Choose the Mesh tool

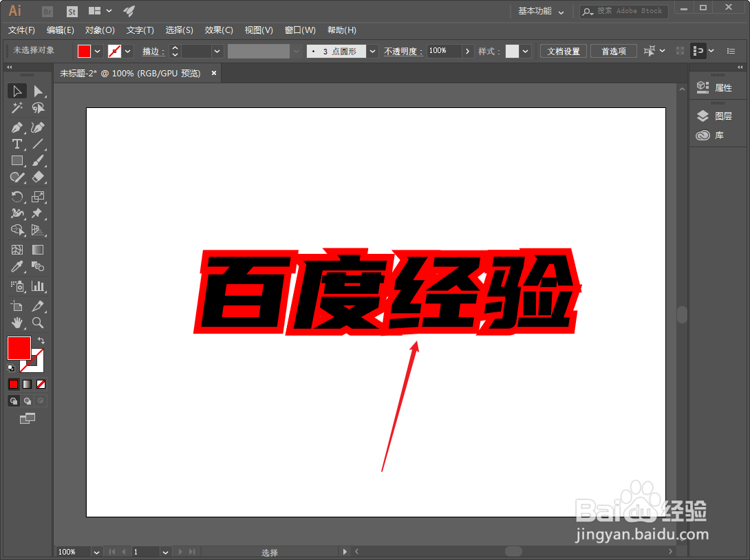(17, 250)
